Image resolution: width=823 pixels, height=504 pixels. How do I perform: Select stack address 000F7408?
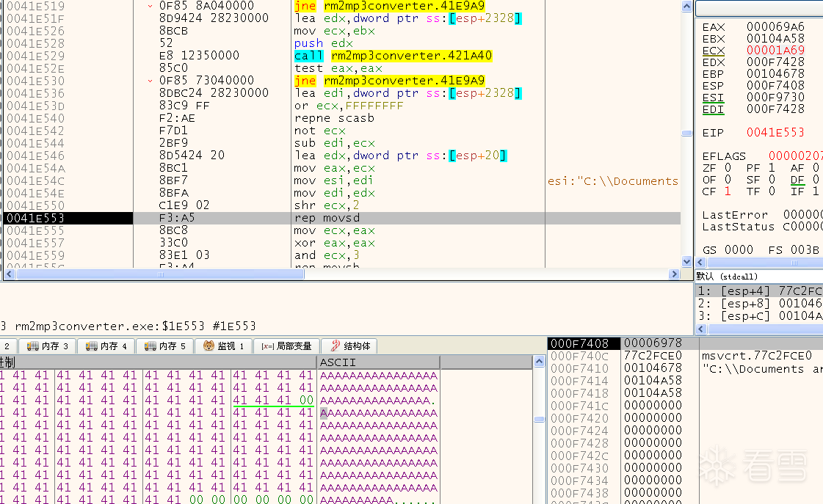(x=579, y=343)
